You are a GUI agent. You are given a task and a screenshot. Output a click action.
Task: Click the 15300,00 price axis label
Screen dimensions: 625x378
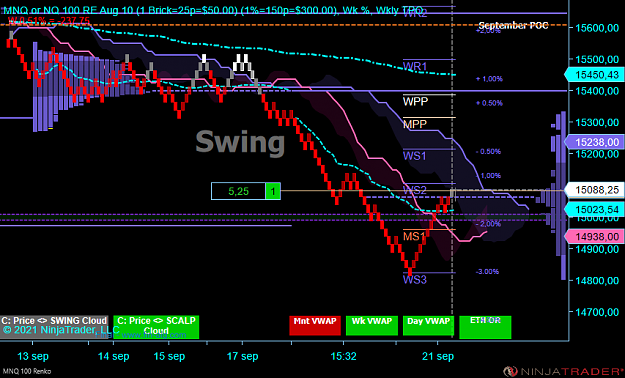596,122
